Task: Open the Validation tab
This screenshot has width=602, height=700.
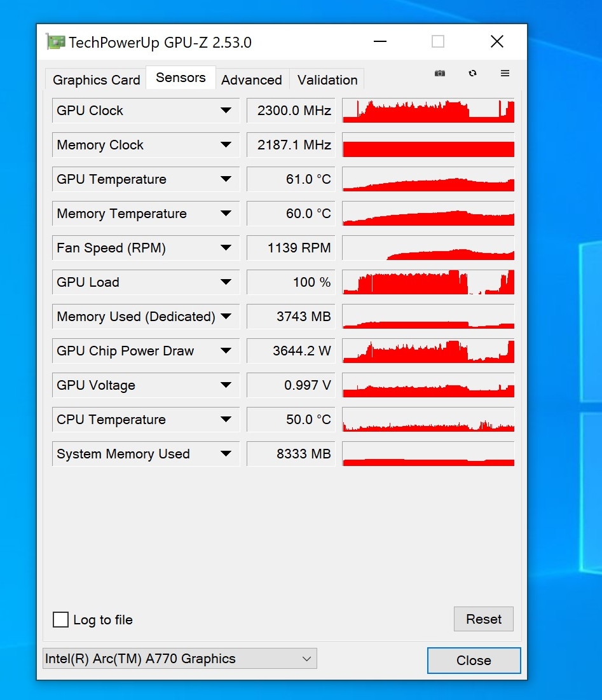Action: pos(327,80)
